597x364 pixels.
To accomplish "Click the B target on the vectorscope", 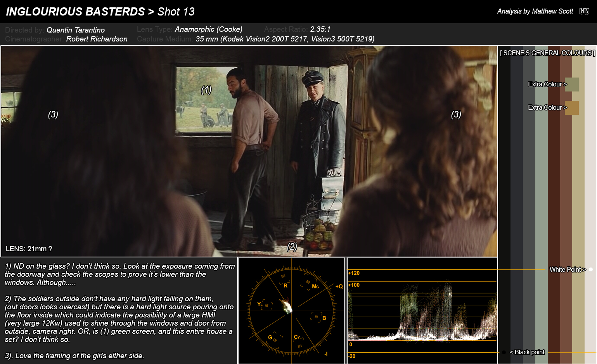I will coord(317,317).
